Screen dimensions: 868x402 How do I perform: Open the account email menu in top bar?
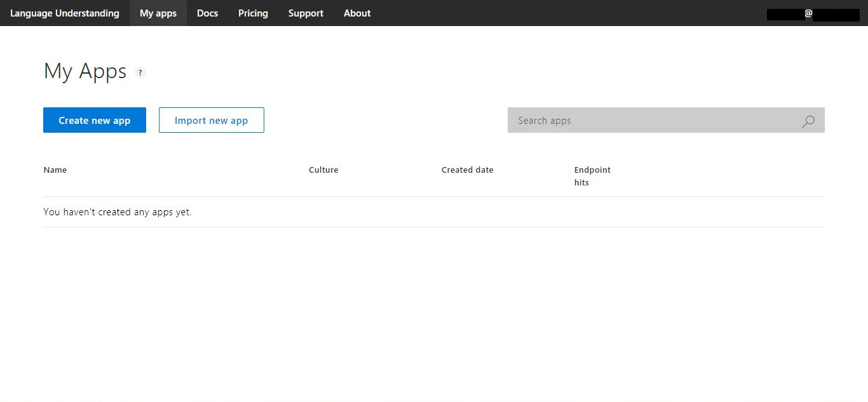[813, 14]
